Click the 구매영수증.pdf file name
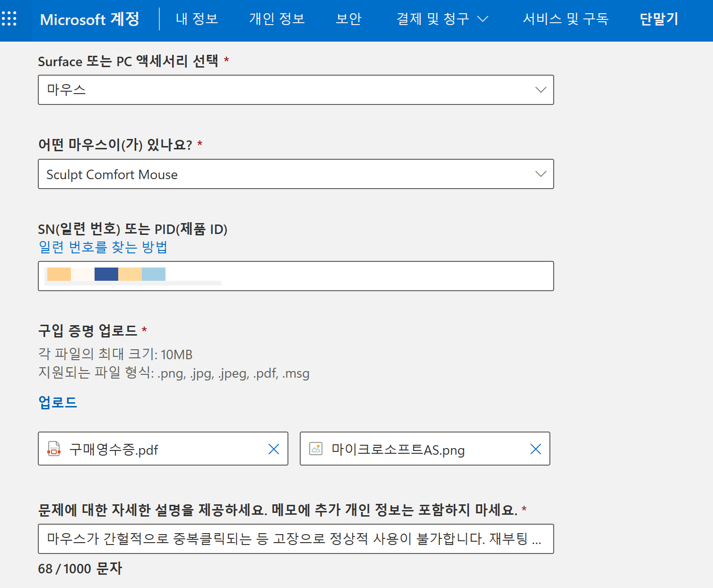Image resolution: width=713 pixels, height=588 pixels. (113, 450)
